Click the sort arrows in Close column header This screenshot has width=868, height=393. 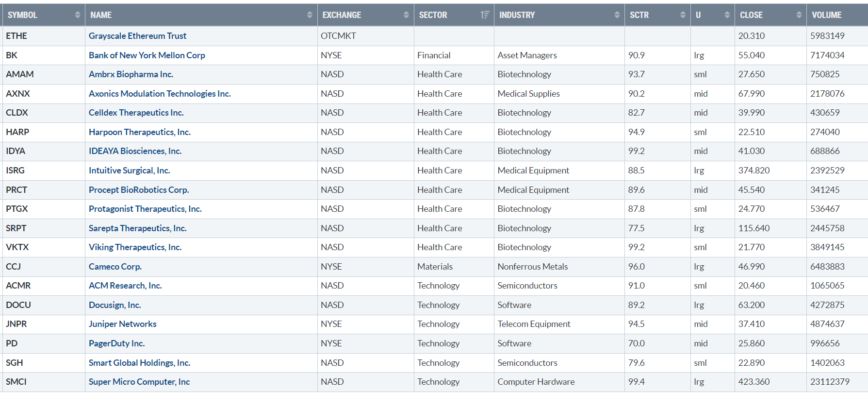point(799,15)
